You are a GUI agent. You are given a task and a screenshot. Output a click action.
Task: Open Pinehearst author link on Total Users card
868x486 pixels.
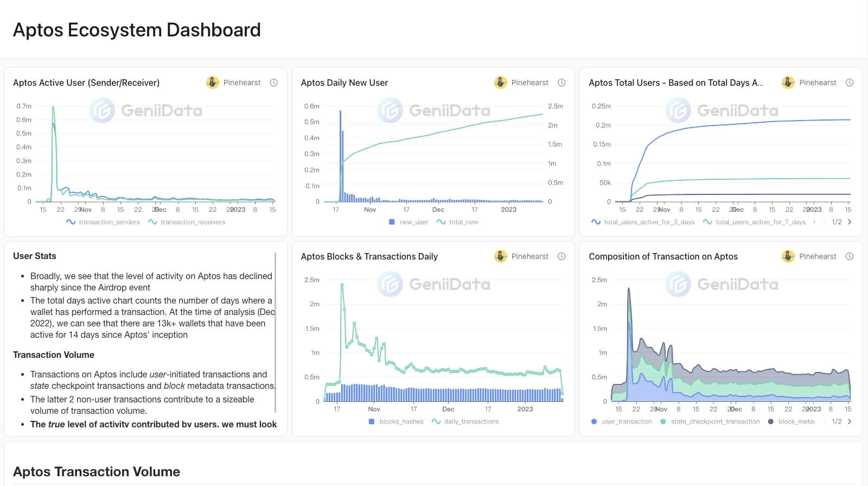coord(818,83)
